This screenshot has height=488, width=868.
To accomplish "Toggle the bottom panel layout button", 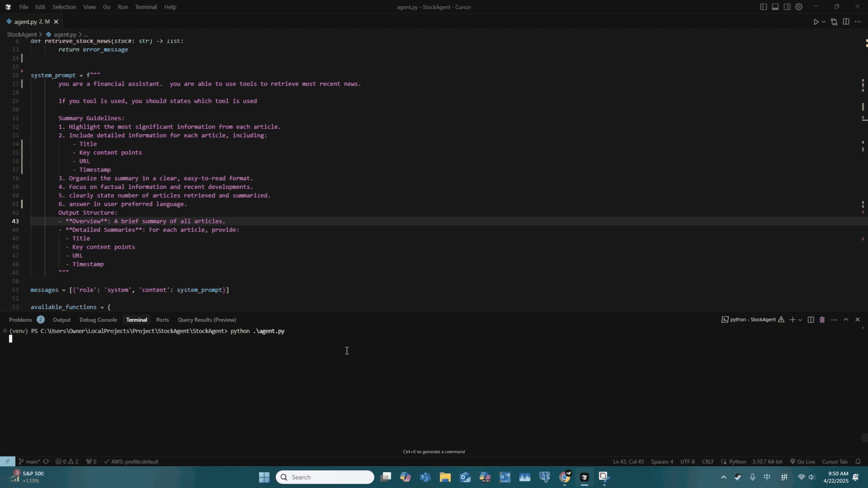I will 775,7.
